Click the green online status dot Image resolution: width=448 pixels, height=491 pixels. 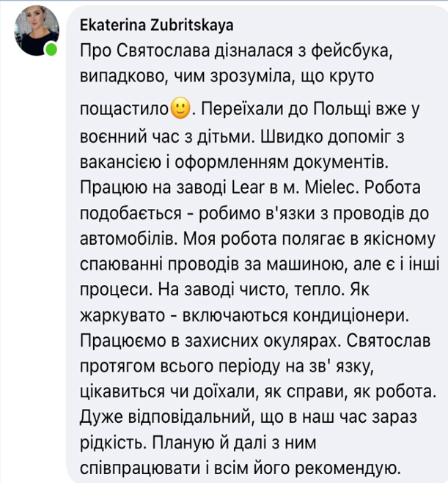click(x=51, y=51)
